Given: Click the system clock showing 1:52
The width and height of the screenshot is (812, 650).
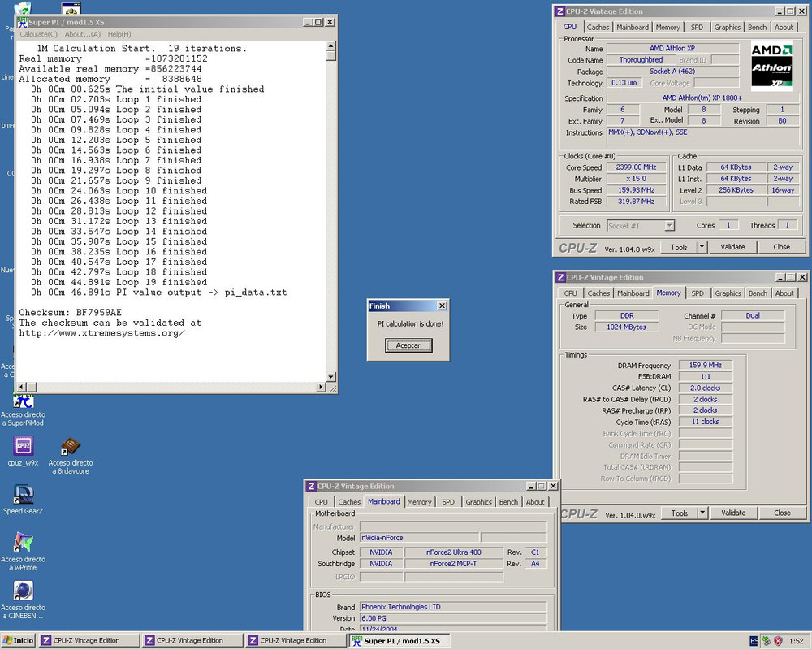Looking at the screenshot, I should (796, 641).
